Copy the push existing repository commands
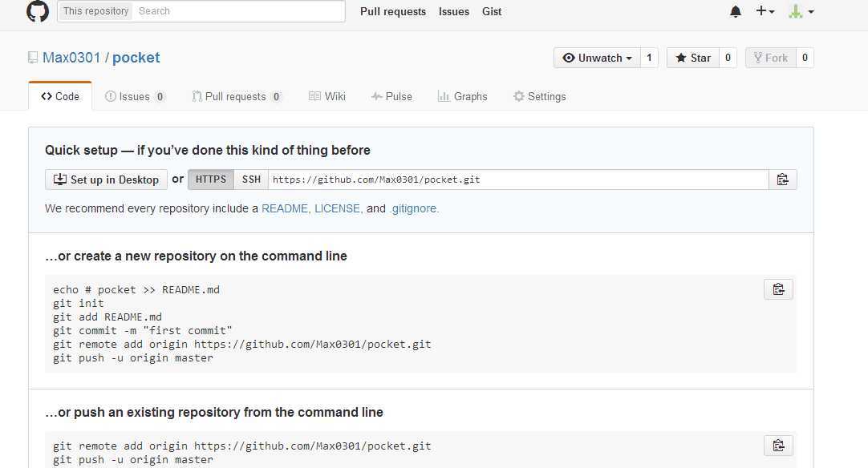 778,446
